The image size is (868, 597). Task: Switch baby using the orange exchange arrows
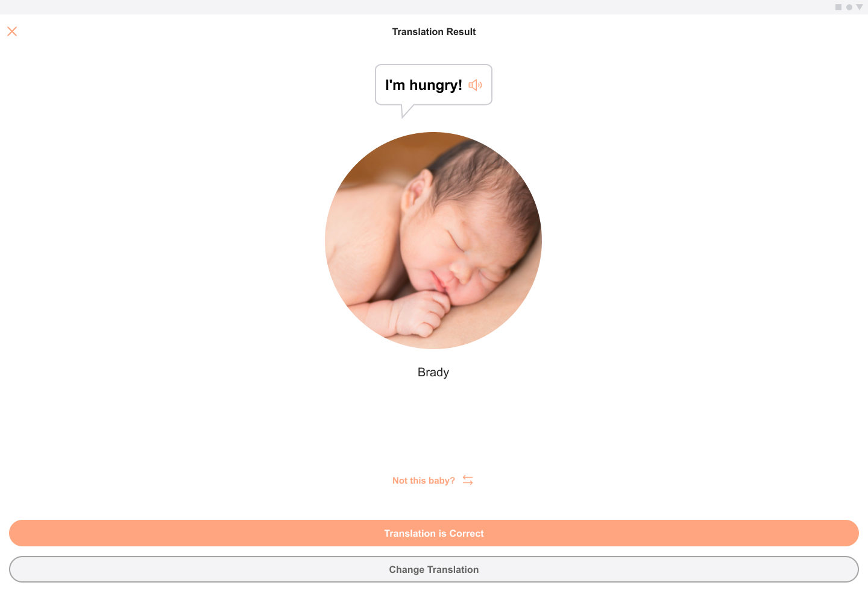point(468,480)
